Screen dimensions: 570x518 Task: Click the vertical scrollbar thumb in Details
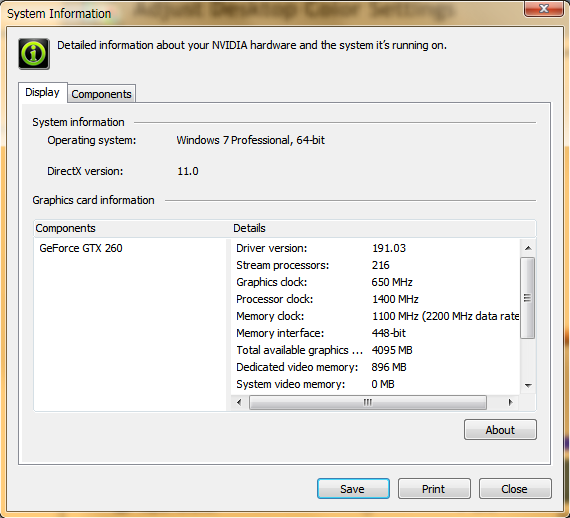tap(528, 298)
